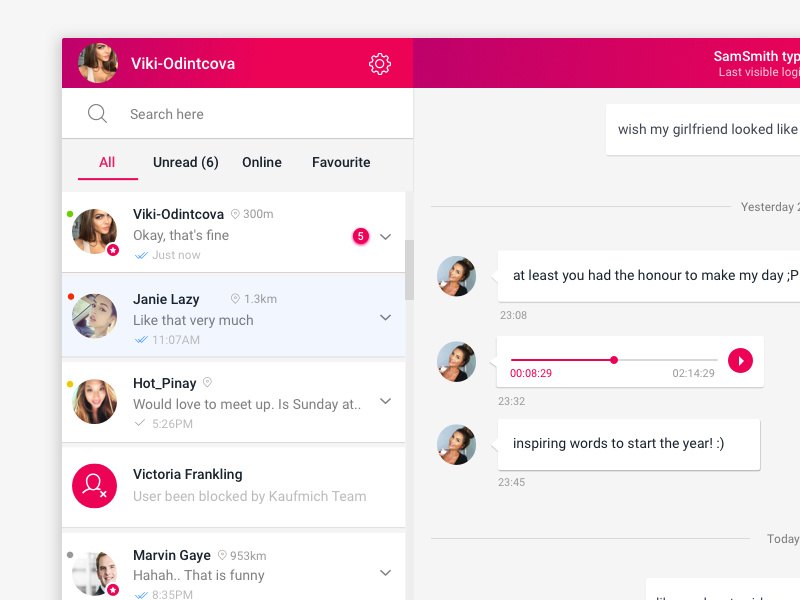
Task: Click the voice message progress slider handle
Action: 614,360
